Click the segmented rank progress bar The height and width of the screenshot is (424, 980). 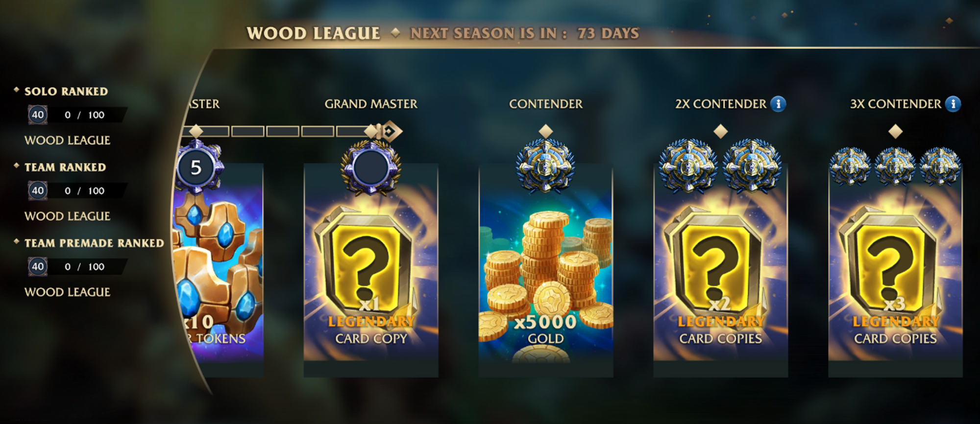click(x=283, y=131)
